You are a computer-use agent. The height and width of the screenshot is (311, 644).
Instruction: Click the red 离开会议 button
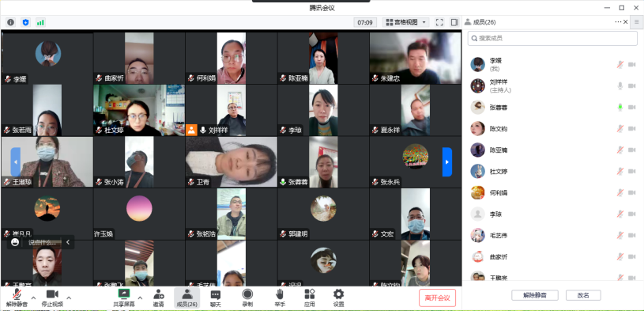pyautogui.click(x=438, y=298)
